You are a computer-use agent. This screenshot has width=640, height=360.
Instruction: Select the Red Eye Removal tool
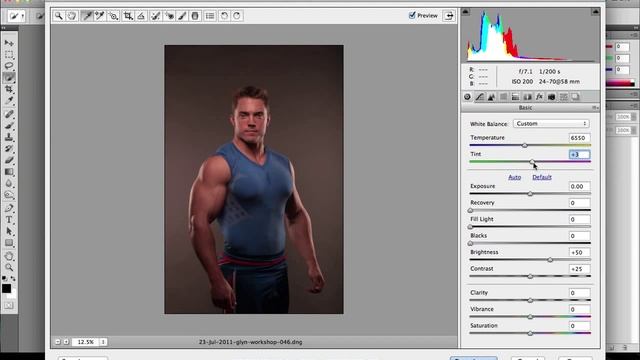pyautogui.click(x=169, y=16)
